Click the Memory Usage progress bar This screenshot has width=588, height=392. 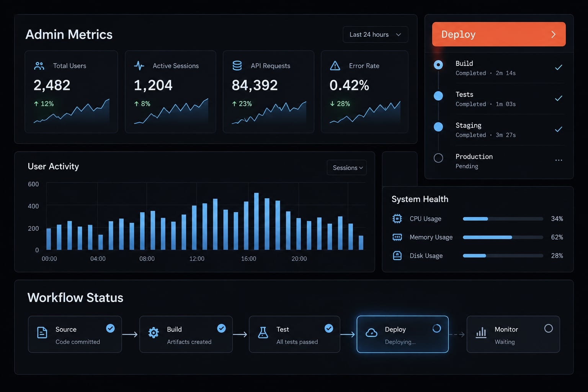(503, 237)
